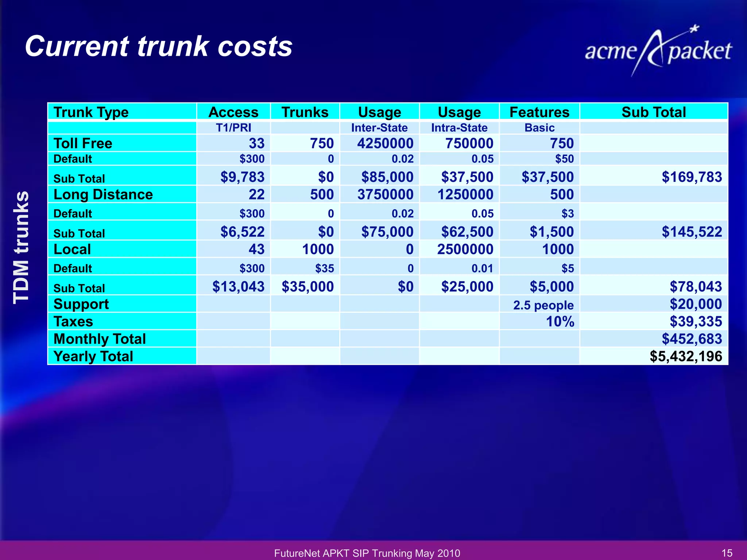Select the 'Trunks' column header
The width and height of the screenshot is (747, 560).
pyautogui.click(x=305, y=112)
